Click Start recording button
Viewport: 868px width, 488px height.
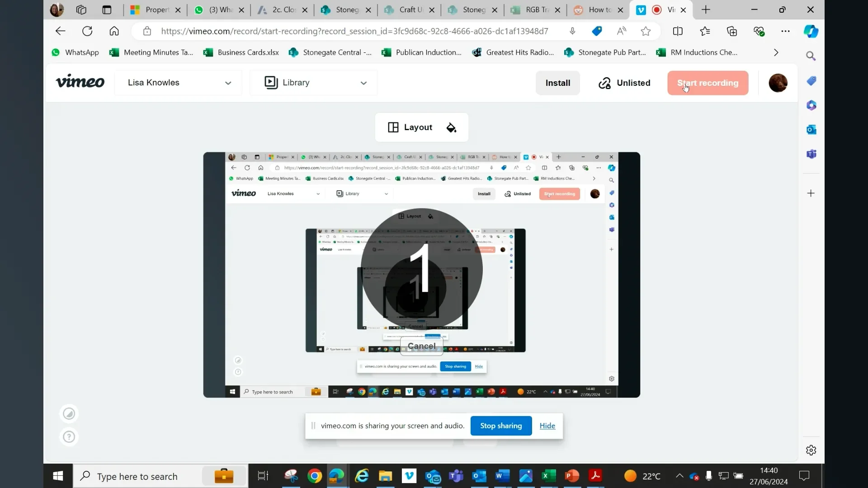tap(708, 83)
